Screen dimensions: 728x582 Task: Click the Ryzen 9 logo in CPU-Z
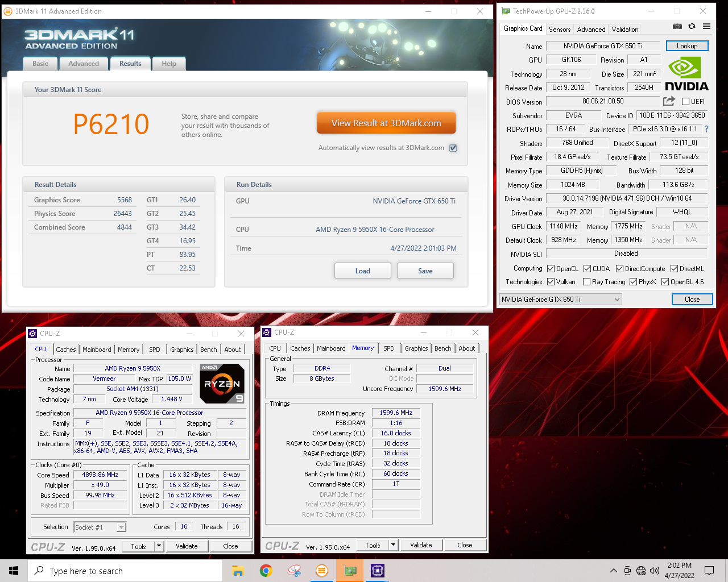click(222, 384)
